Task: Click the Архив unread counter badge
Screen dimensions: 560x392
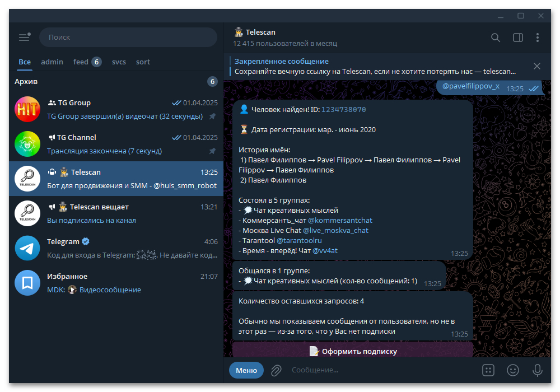Action: [212, 82]
